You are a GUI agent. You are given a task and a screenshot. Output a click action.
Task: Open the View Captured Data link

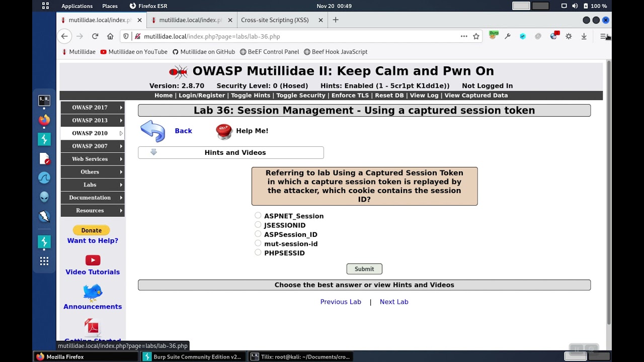click(x=476, y=96)
